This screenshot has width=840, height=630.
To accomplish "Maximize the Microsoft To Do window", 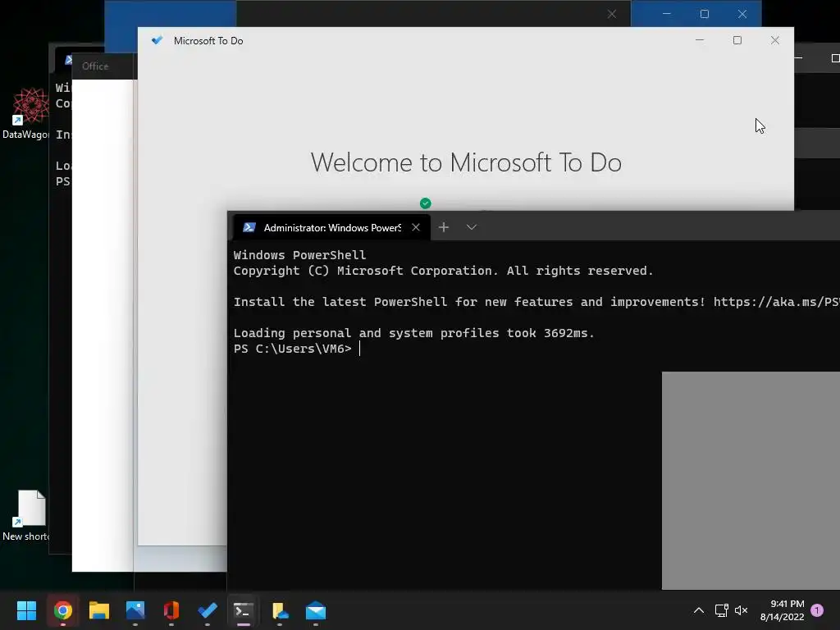I will (737, 40).
